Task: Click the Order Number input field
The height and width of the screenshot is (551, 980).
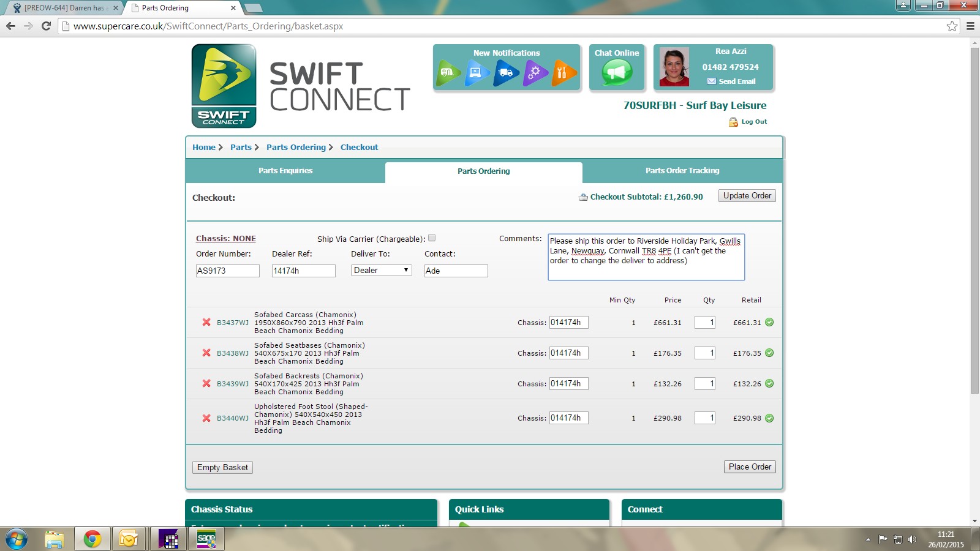Action: point(227,271)
